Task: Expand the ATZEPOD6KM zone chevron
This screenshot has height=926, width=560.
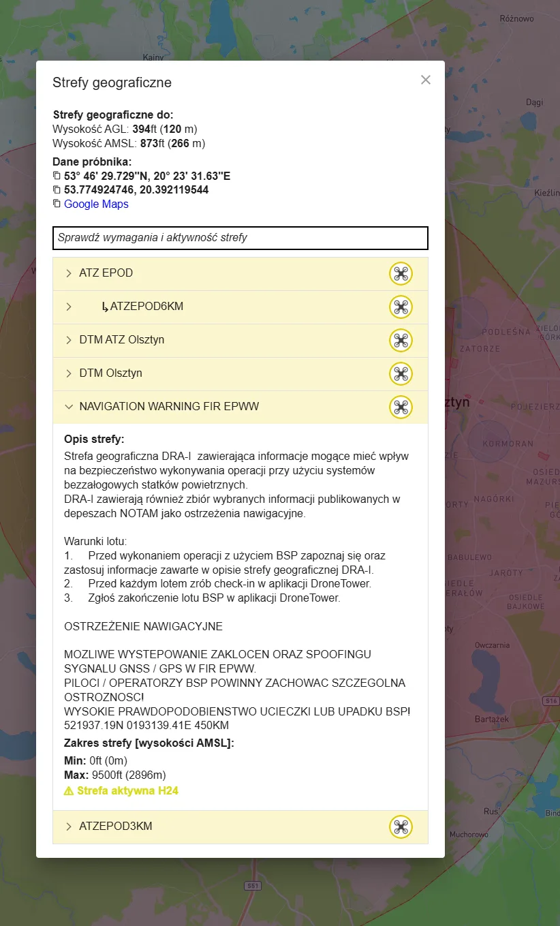Action: point(69,307)
